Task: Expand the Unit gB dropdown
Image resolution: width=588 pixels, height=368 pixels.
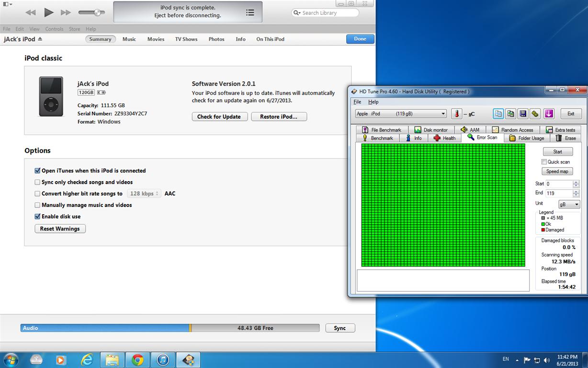Action: 569,205
